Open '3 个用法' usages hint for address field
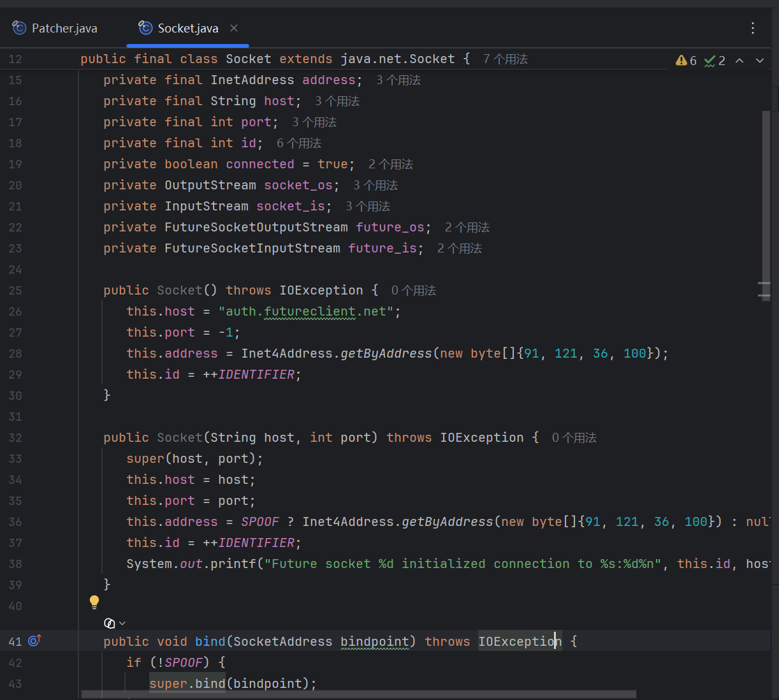779x700 pixels. (398, 80)
